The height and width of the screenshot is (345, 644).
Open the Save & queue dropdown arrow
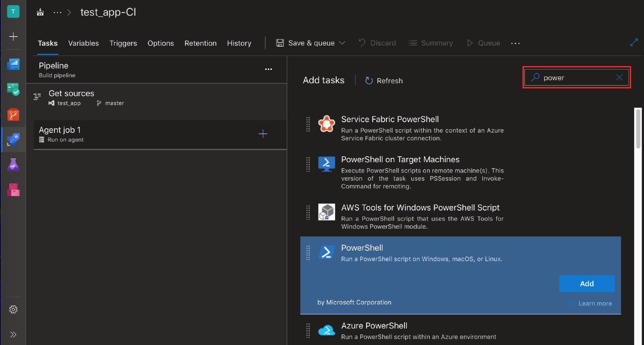pos(342,43)
